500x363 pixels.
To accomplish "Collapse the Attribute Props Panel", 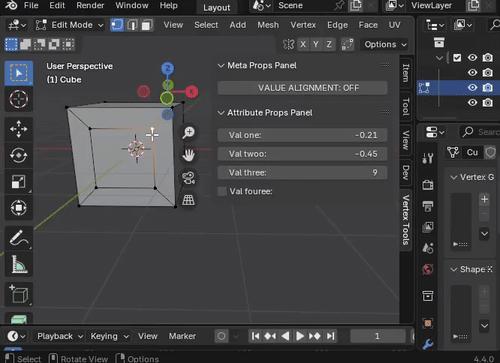I will click(x=221, y=113).
